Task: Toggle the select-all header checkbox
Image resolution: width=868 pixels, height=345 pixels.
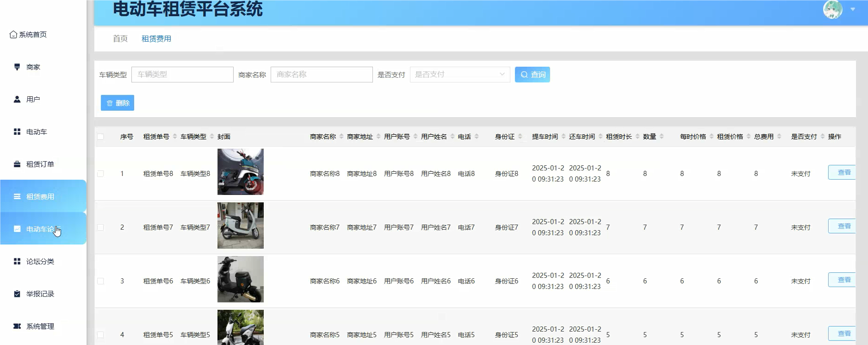Action: click(100, 137)
